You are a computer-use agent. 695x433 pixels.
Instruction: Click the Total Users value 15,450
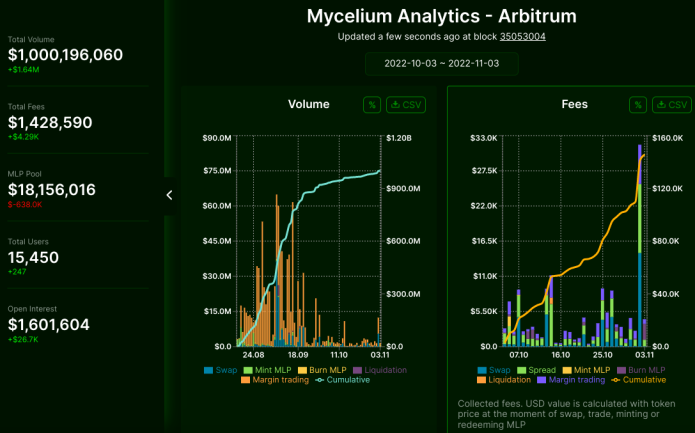coord(33,258)
